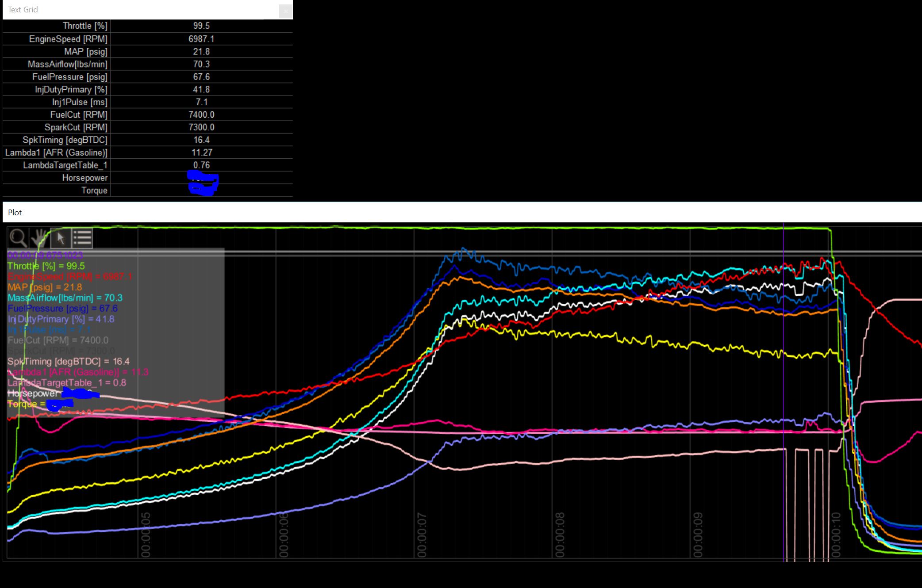922x588 pixels.
Task: Click the 00:00:07 time axis marker
Action: 422,535
